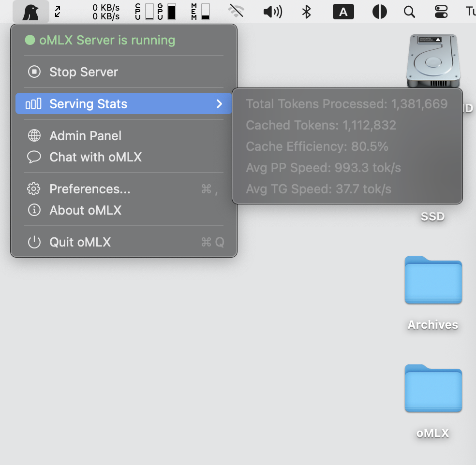The width and height of the screenshot is (476, 465).
Task: Click the Stop Server stop icon
Action: [x=34, y=72]
